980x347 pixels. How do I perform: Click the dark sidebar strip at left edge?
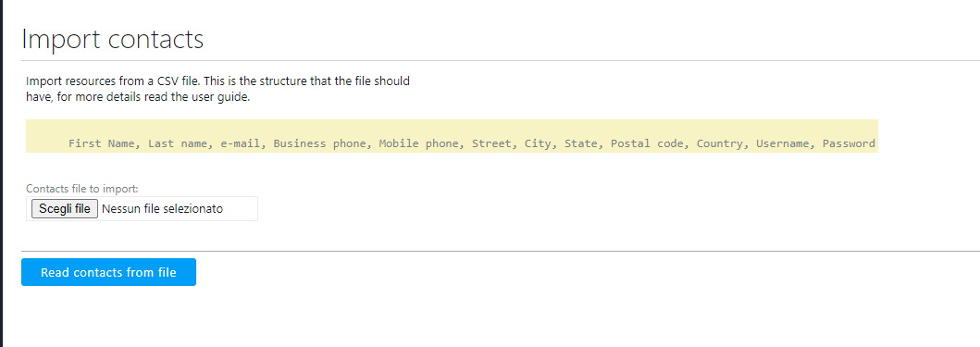pyautogui.click(x=1, y=173)
